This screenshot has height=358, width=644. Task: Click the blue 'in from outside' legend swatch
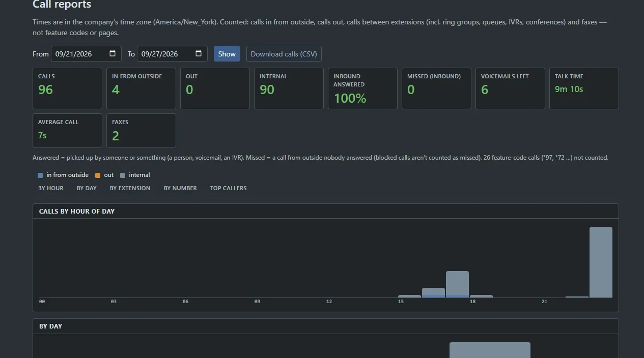pos(40,175)
